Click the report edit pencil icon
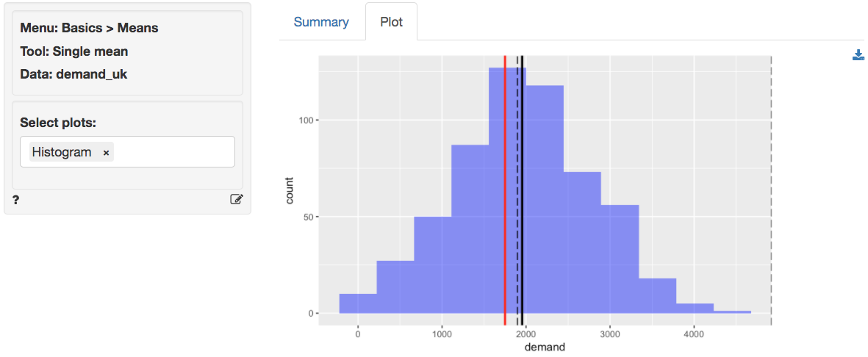Screen dimensions: 868x357 click(236, 199)
